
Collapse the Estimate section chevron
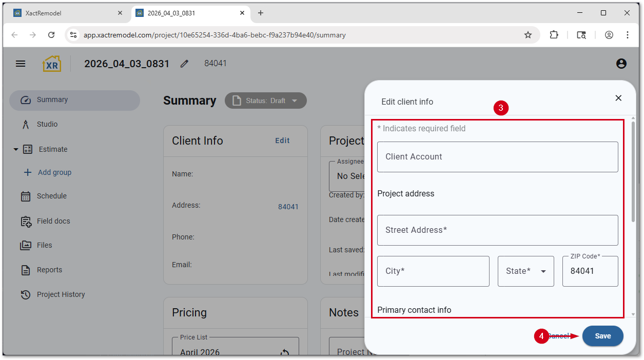coord(15,149)
